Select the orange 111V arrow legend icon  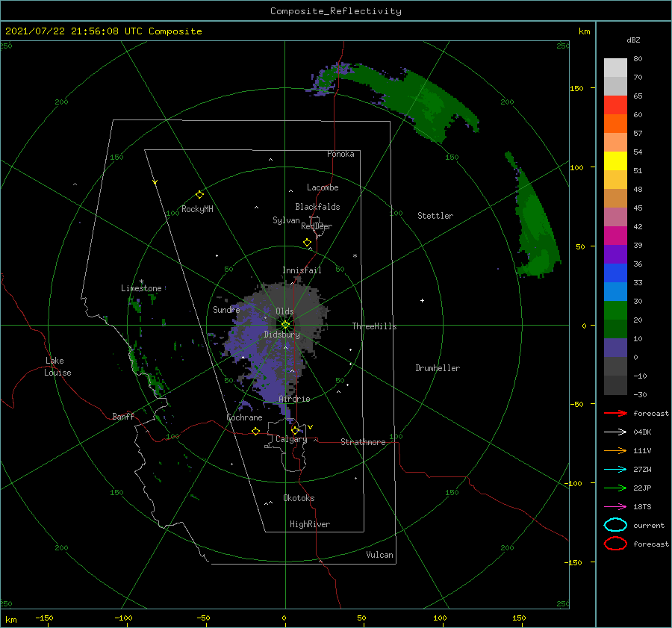pos(615,450)
